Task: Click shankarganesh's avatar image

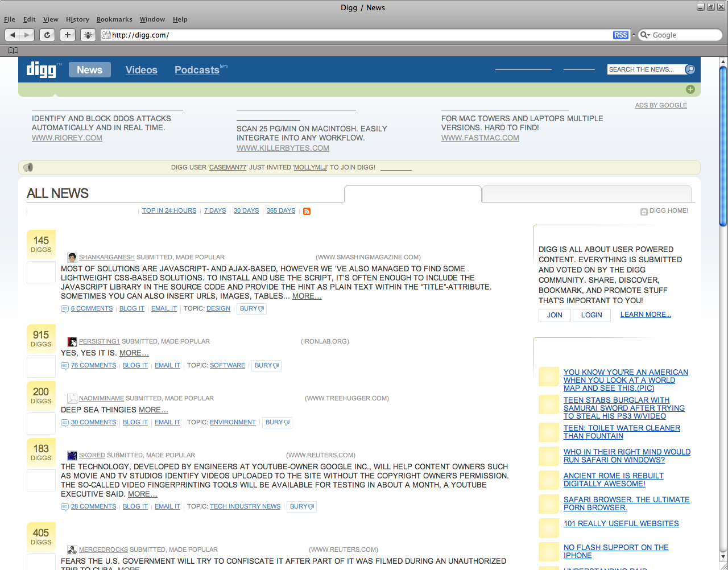Action: pos(72,258)
